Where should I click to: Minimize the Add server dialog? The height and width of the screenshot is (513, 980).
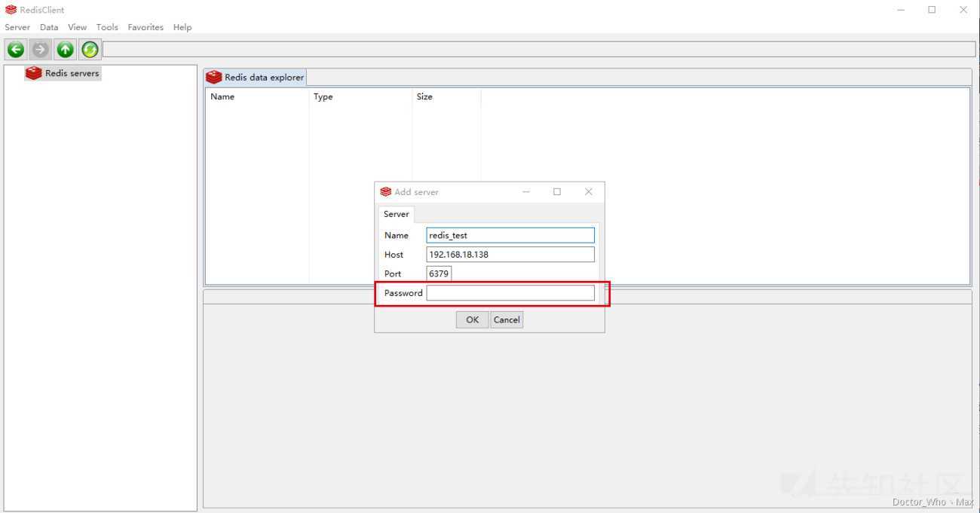(526, 192)
